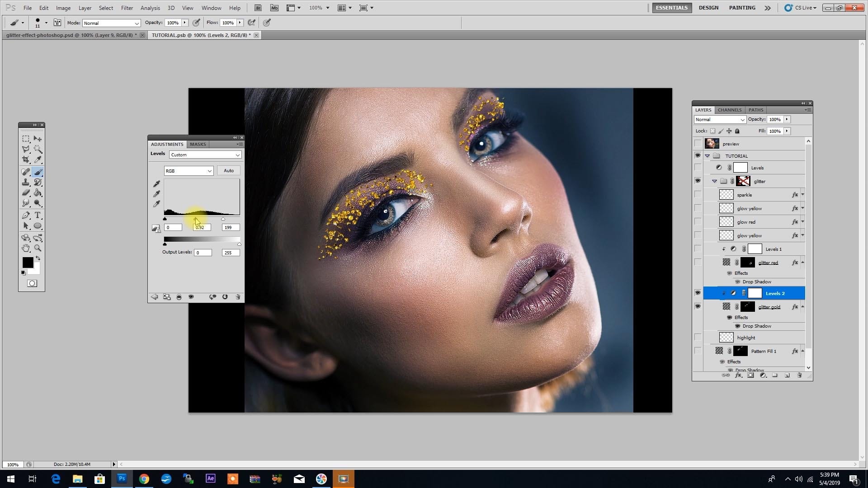Open the Image menu
This screenshot has height=488, width=868.
[63, 8]
